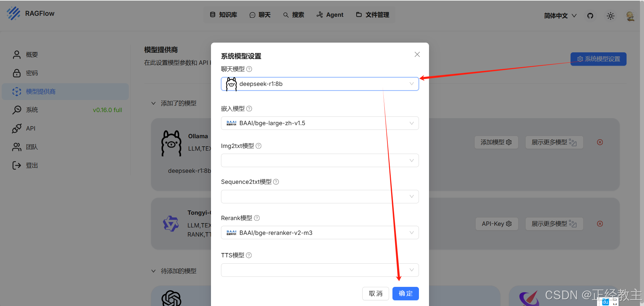Close the 系统模型设置 dialog

[417, 54]
